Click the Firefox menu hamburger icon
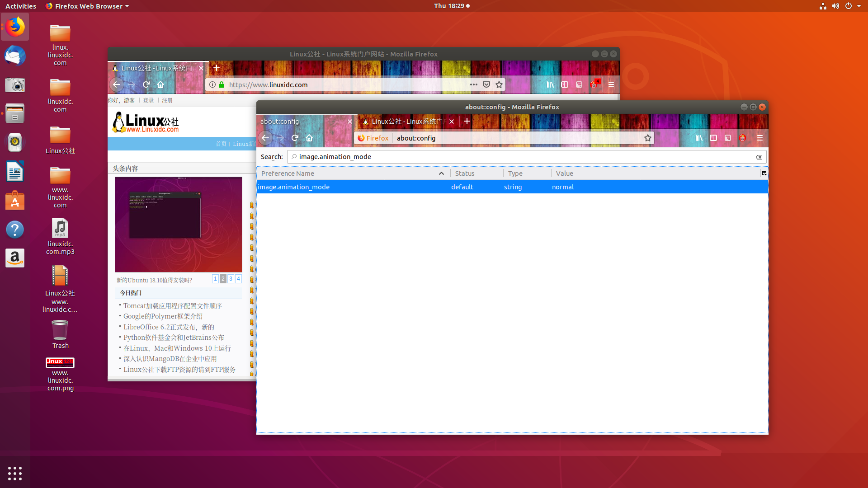This screenshot has width=868, height=488. (x=760, y=138)
